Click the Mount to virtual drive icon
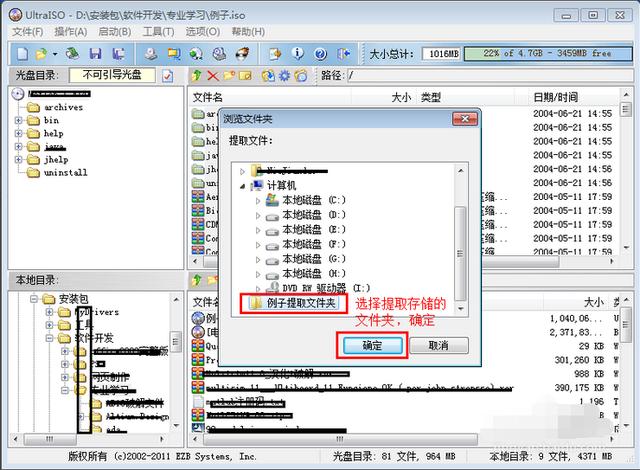Viewport: 640px width, 470px height. [x=219, y=53]
